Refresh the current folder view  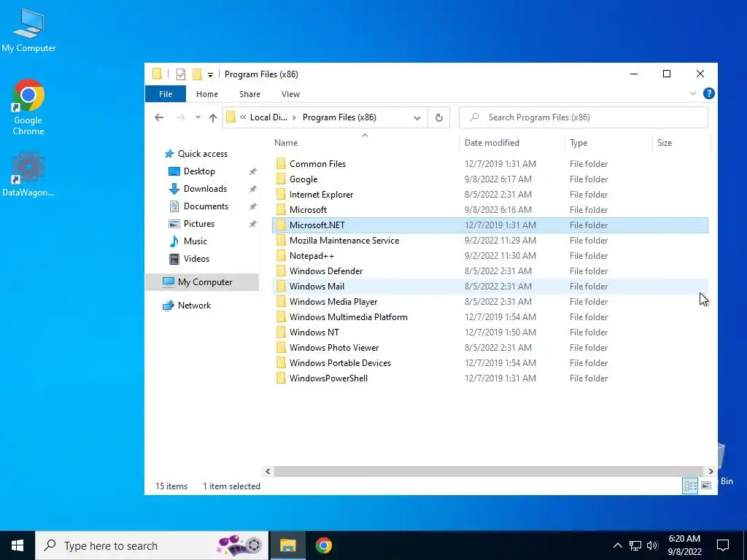[438, 117]
